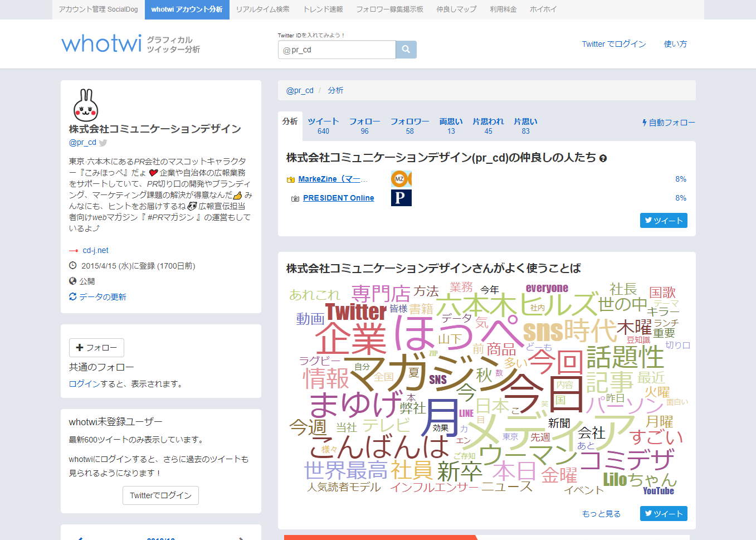The image size is (756, 540).
Task: Switch to the フォロワー tab
Action: 409,125
